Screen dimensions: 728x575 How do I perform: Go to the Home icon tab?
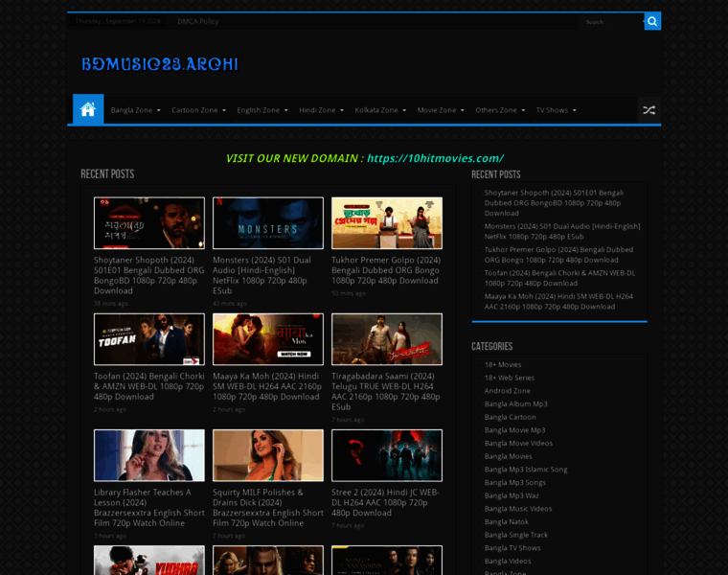point(88,109)
